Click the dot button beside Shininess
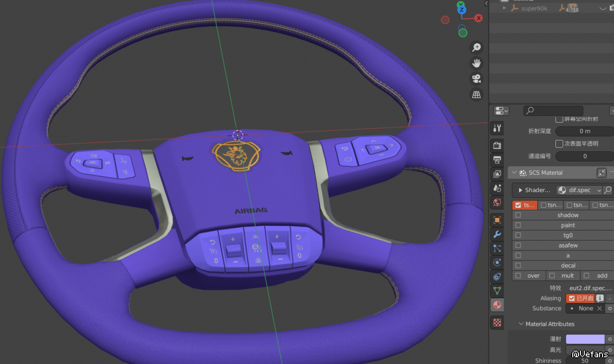This screenshot has height=364, width=614. (x=610, y=361)
